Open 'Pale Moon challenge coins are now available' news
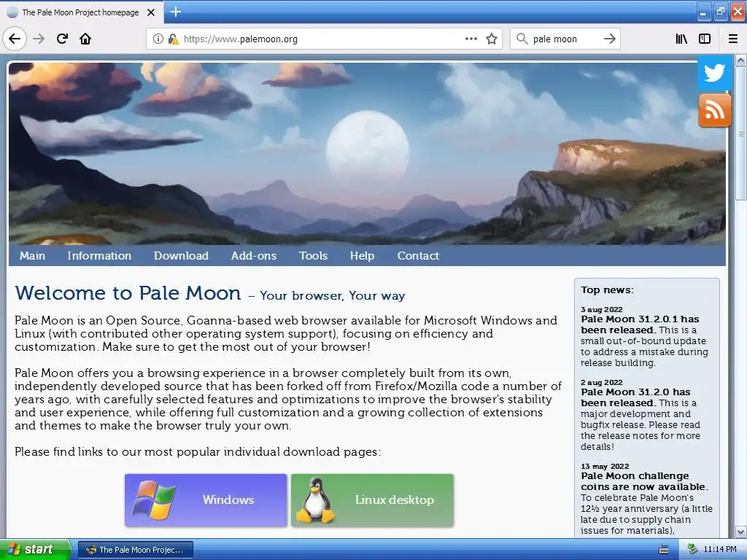Screen dimensions: 747x560 [644, 481]
